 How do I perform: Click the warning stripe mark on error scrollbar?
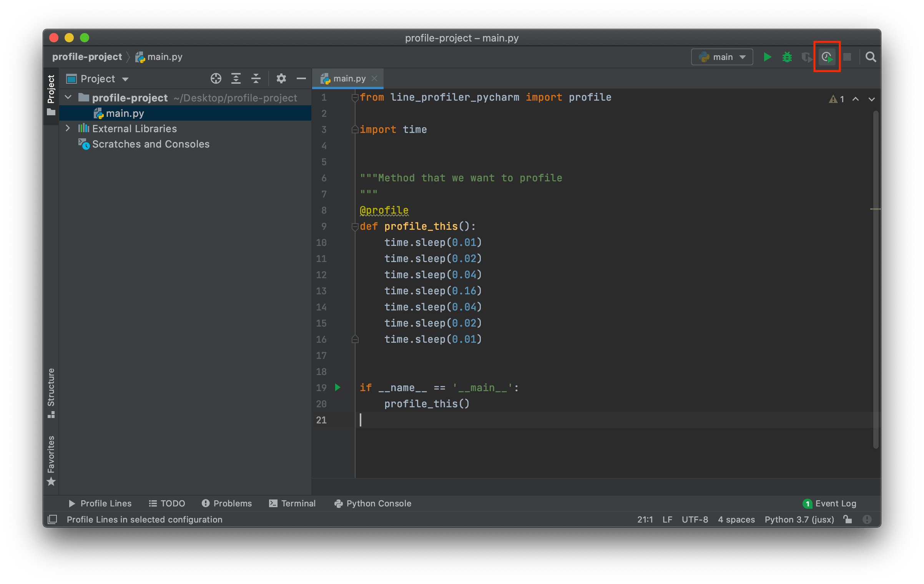[875, 209]
